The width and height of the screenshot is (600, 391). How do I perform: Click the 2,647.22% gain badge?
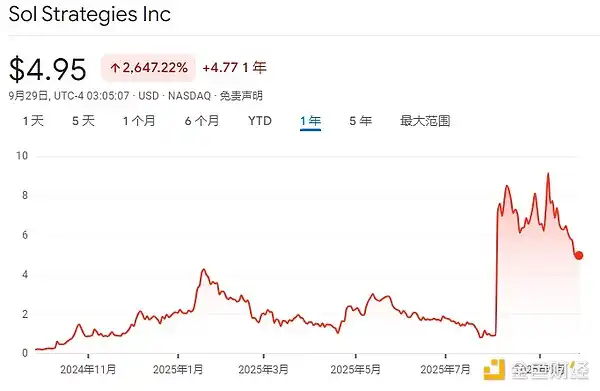[148, 68]
